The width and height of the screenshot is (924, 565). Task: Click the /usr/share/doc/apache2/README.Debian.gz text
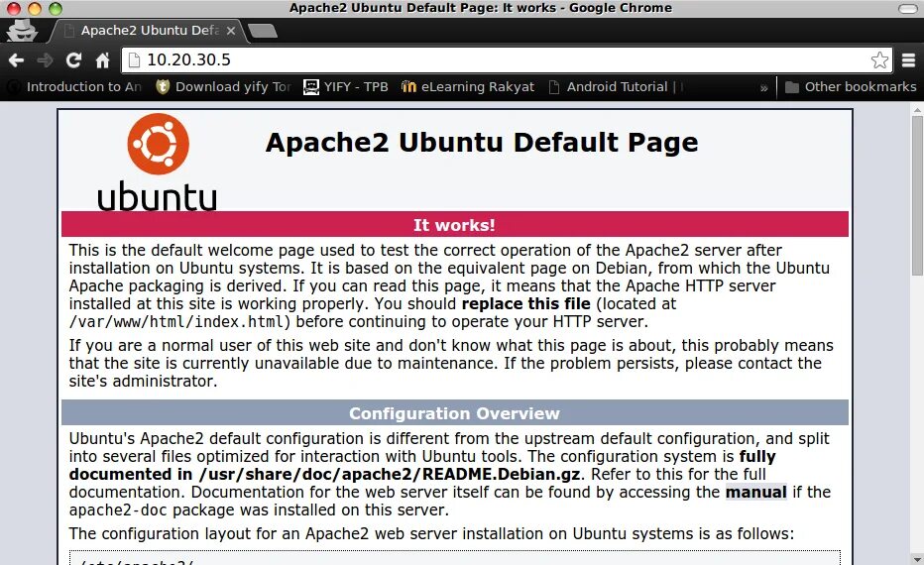[390, 474]
